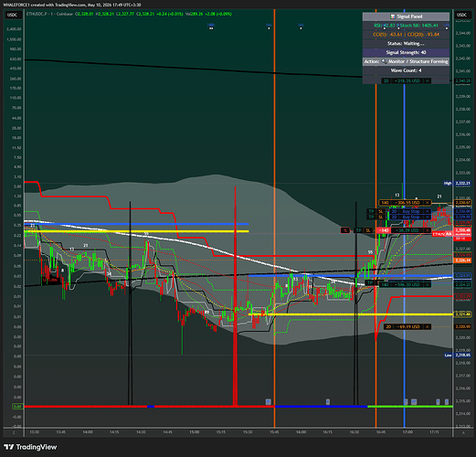Select the green 0.50 indicator value label
The width and height of the screenshot is (476, 457).
(x=17, y=407)
